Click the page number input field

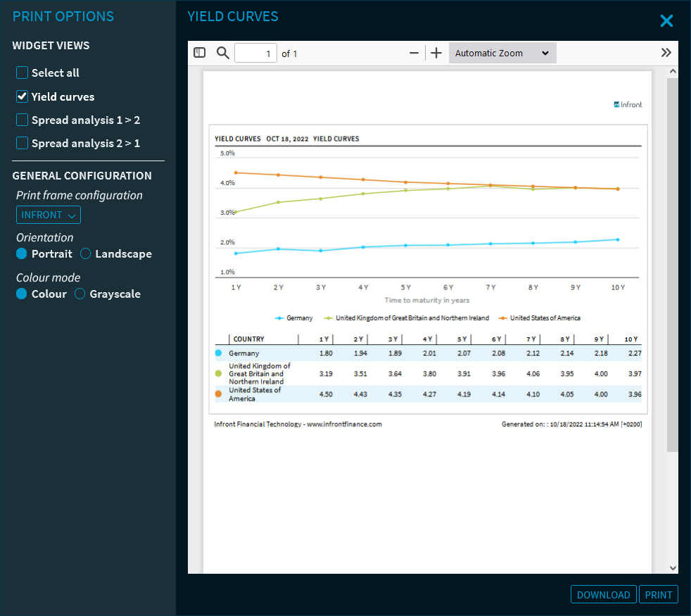255,54
